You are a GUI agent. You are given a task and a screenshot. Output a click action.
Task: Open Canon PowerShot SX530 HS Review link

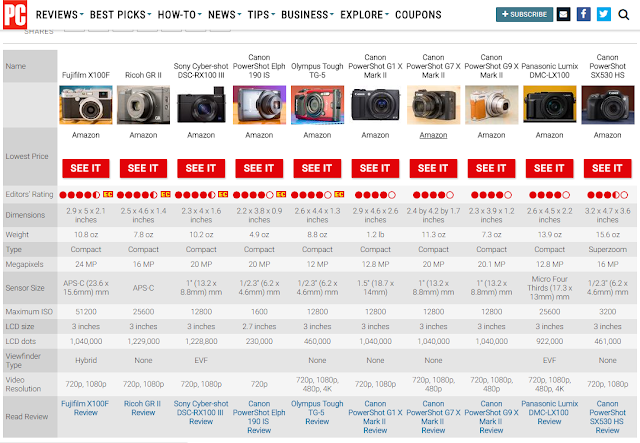[x=607, y=417]
